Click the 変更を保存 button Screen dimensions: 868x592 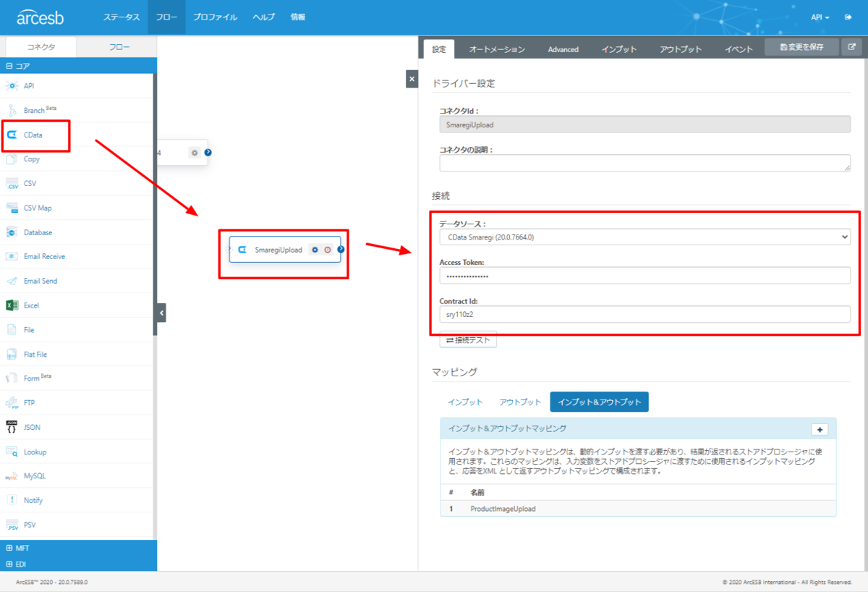(x=801, y=47)
